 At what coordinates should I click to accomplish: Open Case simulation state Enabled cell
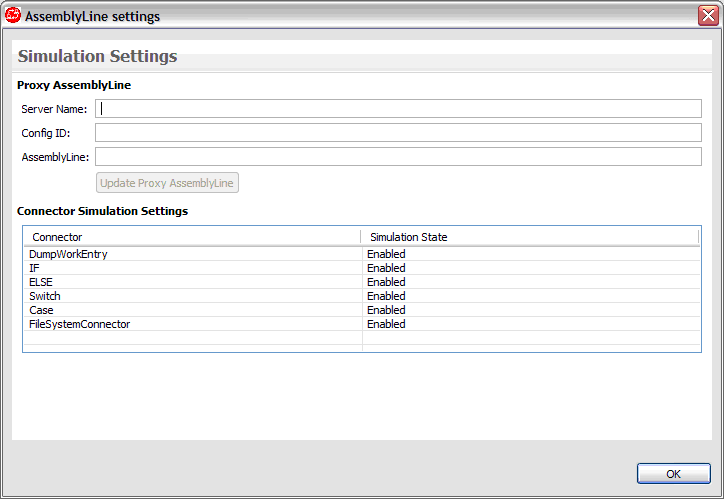coord(386,310)
